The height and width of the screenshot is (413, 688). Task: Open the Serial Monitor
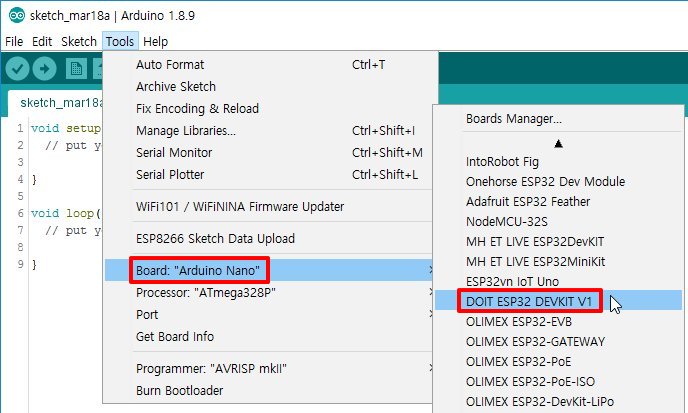(x=270, y=153)
